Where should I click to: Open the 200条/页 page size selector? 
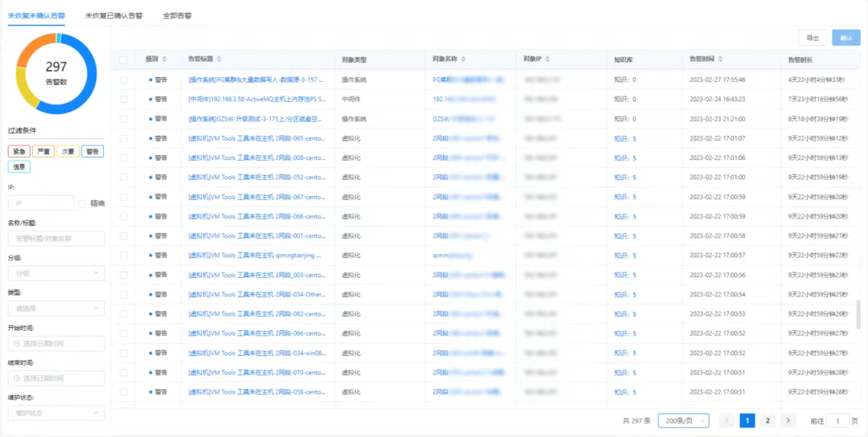tap(682, 420)
